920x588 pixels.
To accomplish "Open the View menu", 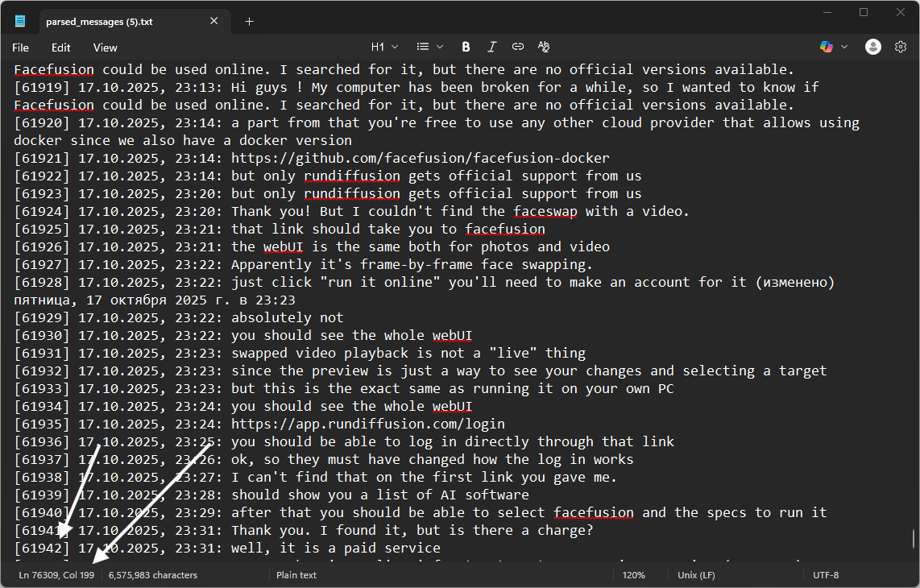I will 105,48.
